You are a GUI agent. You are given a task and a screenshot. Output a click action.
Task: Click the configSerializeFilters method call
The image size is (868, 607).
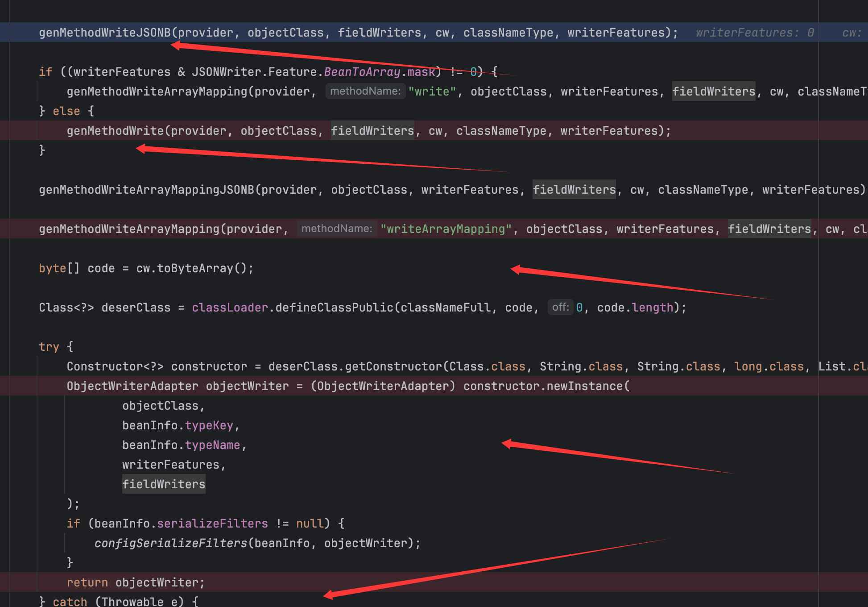(170, 543)
